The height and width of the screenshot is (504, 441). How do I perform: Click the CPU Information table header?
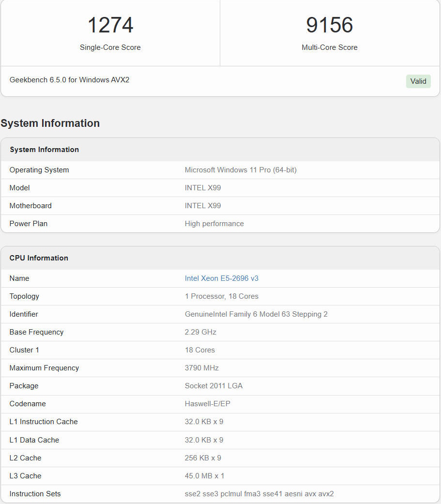point(39,258)
